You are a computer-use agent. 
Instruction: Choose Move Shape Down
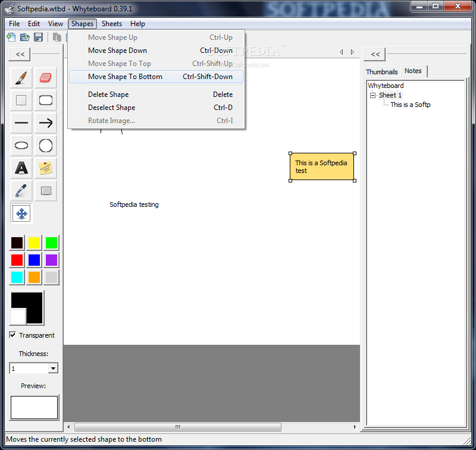point(156,51)
